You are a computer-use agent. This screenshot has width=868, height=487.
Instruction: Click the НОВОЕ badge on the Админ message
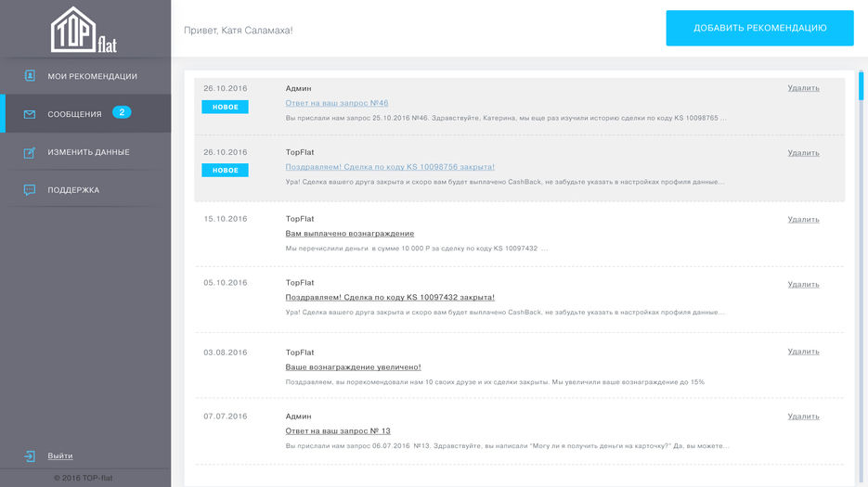pos(225,107)
